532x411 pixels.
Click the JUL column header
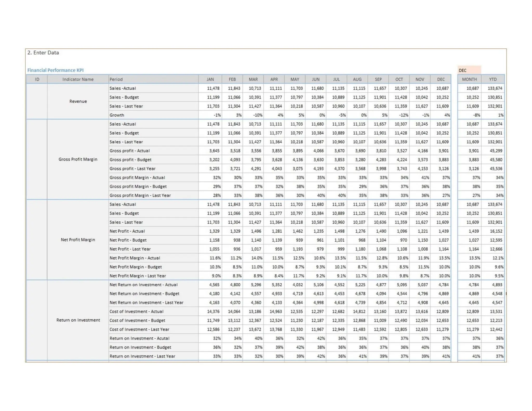[336, 79]
